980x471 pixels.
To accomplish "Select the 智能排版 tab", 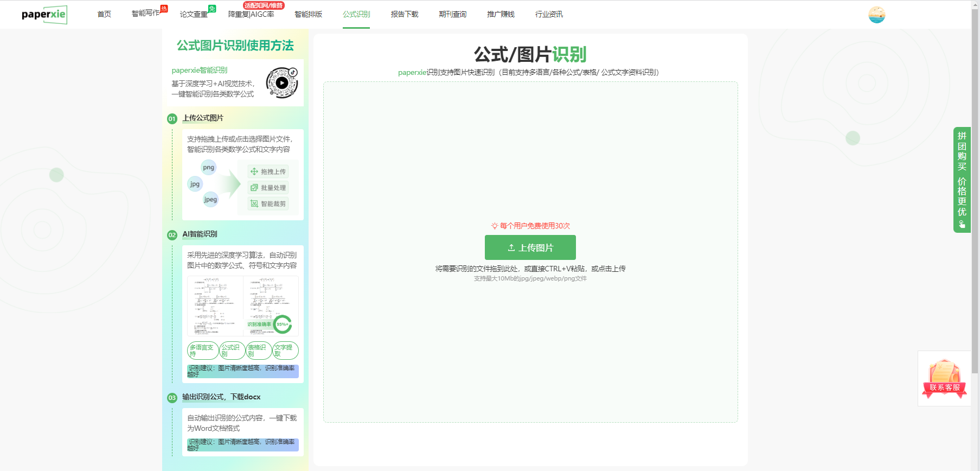I will pyautogui.click(x=308, y=14).
